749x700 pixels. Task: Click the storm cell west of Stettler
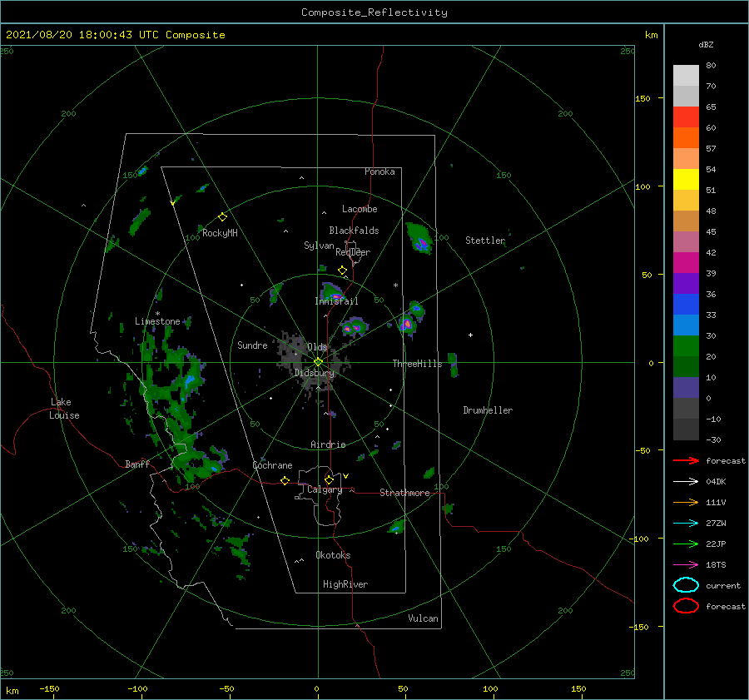tap(419, 238)
